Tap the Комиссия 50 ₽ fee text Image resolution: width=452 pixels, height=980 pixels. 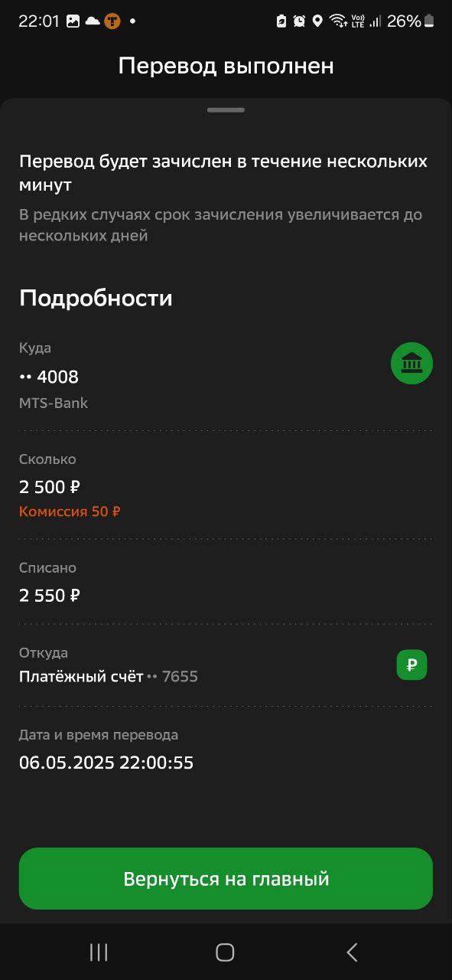tap(70, 511)
